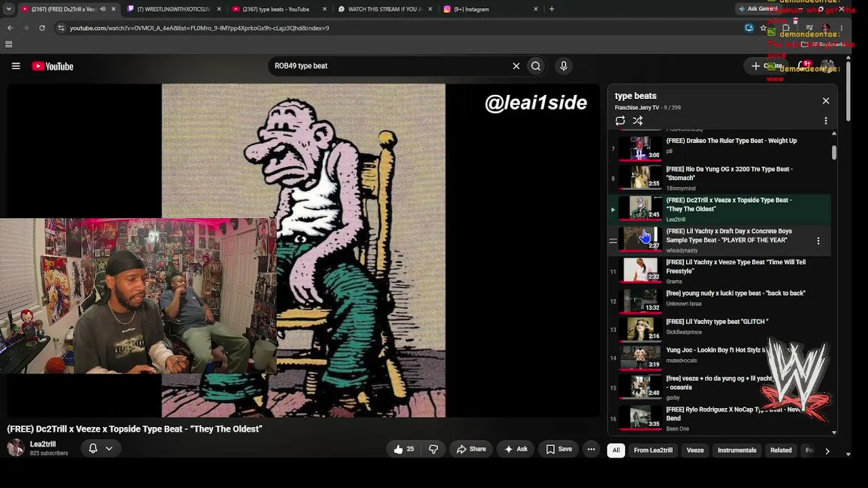Screen dimensions: 868x488
Task: Open Ask Gemini in the browser
Action: [x=757, y=9]
